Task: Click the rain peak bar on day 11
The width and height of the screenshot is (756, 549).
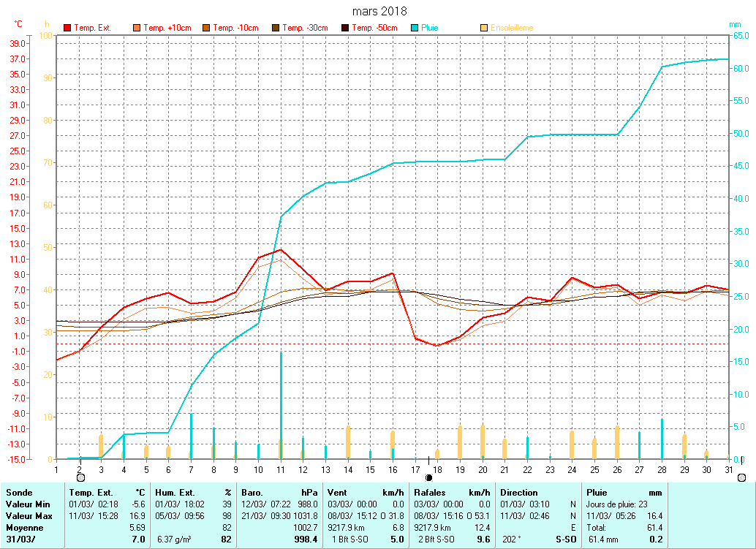Action: 281,406
